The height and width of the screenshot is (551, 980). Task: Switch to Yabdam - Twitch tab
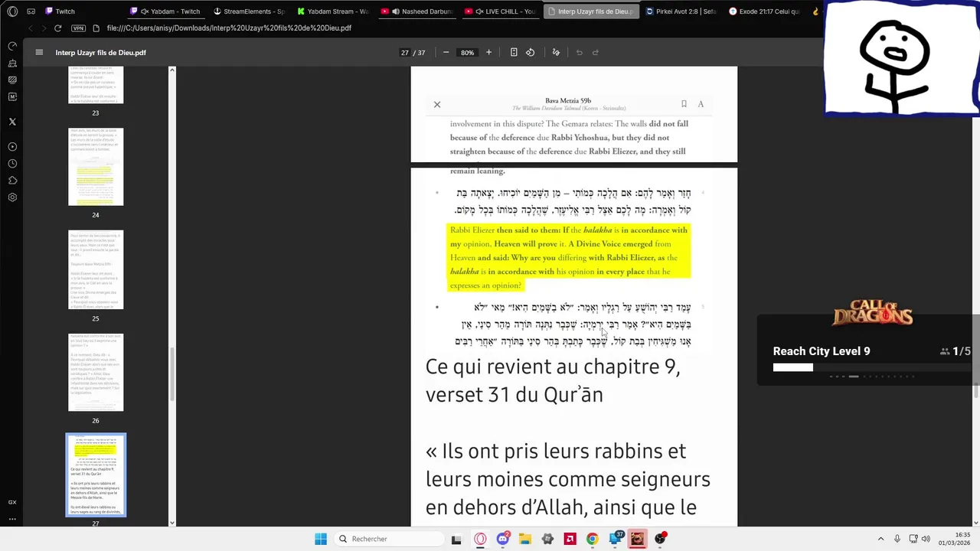pyautogui.click(x=165, y=11)
